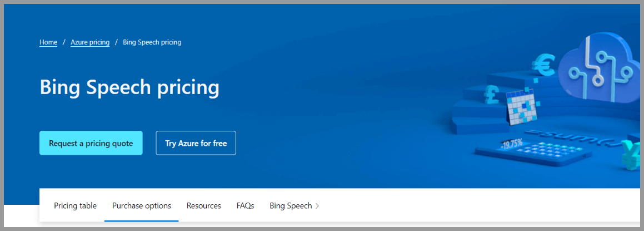Screen dimensions: 644x231
Task: Switch to the Purchase options tab
Action: pyautogui.click(x=142, y=206)
